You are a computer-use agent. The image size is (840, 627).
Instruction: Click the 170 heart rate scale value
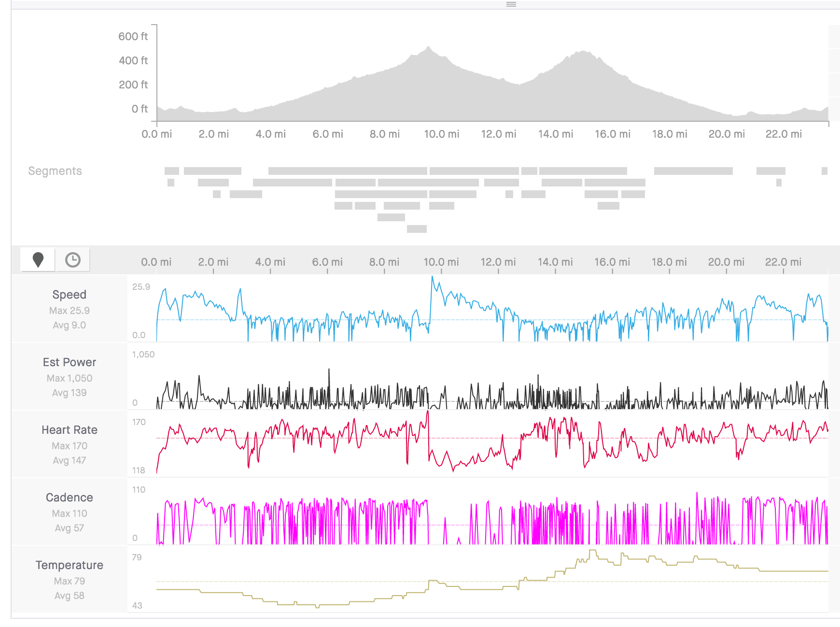(x=139, y=422)
